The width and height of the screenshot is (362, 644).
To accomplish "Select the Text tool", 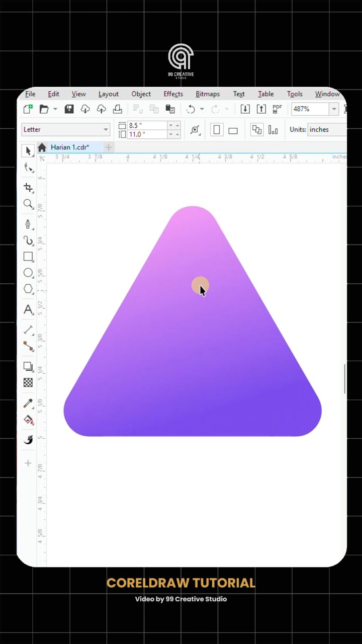I will click(28, 309).
